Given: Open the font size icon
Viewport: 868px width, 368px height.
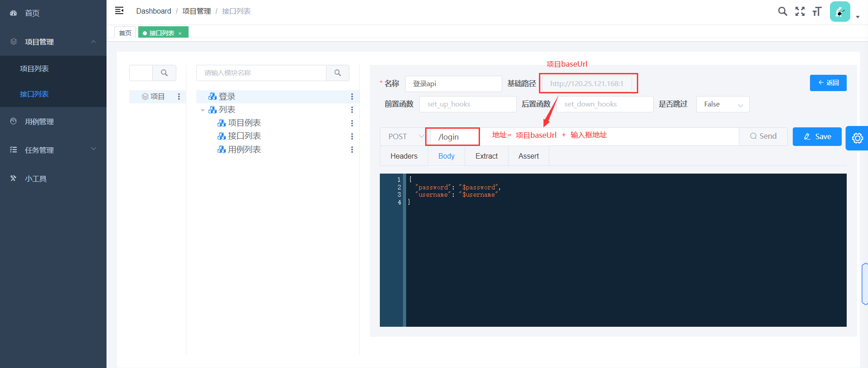Looking at the screenshot, I should 817,11.
